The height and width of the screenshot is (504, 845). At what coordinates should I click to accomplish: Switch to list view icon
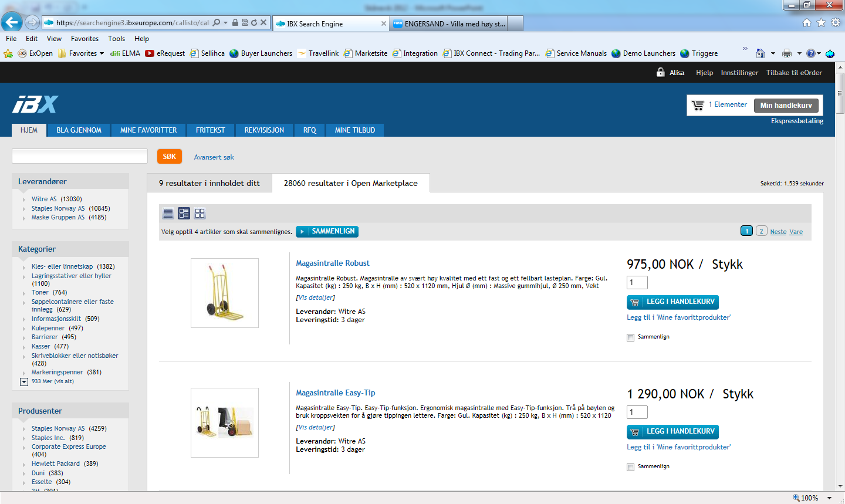[x=168, y=214]
